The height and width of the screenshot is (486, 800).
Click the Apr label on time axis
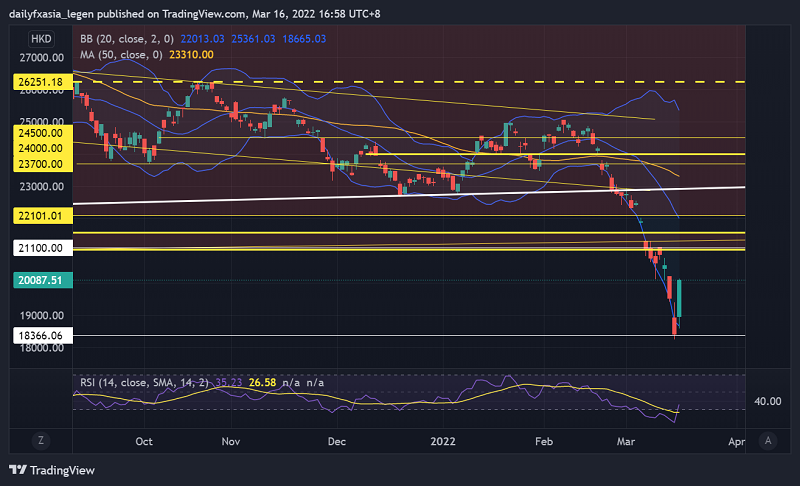pos(736,441)
